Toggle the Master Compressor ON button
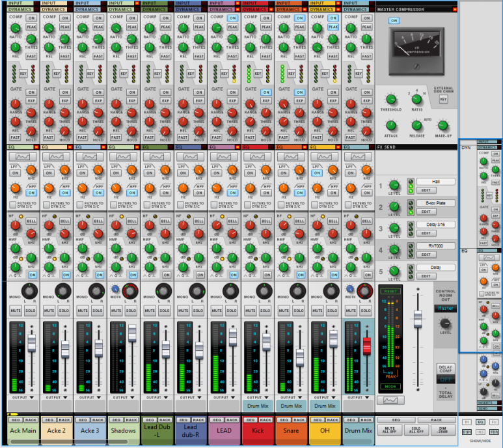503x448 pixels. pyautogui.click(x=394, y=21)
